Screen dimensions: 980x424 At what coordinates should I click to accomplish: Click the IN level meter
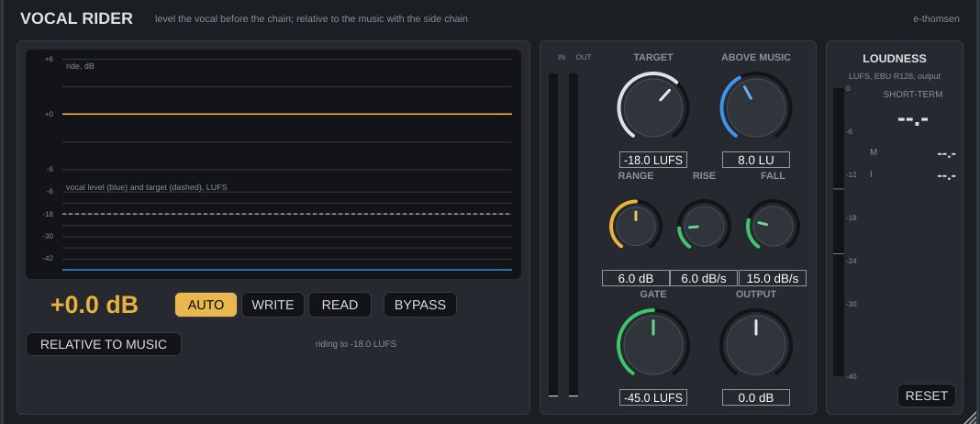pos(553,235)
